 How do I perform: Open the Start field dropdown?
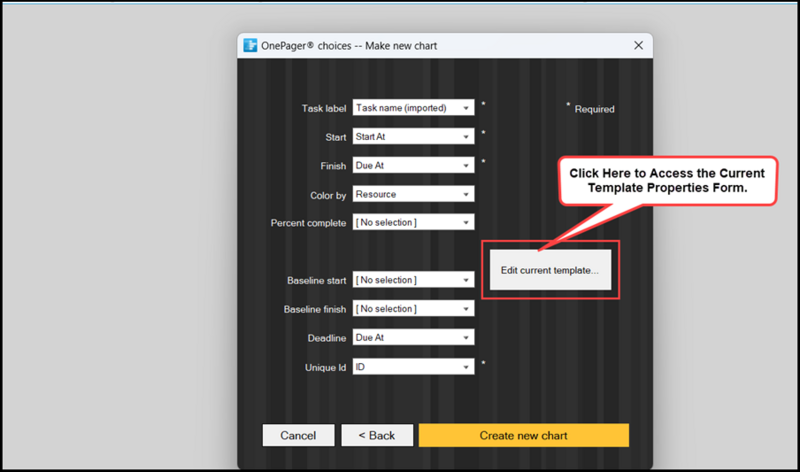click(x=413, y=137)
